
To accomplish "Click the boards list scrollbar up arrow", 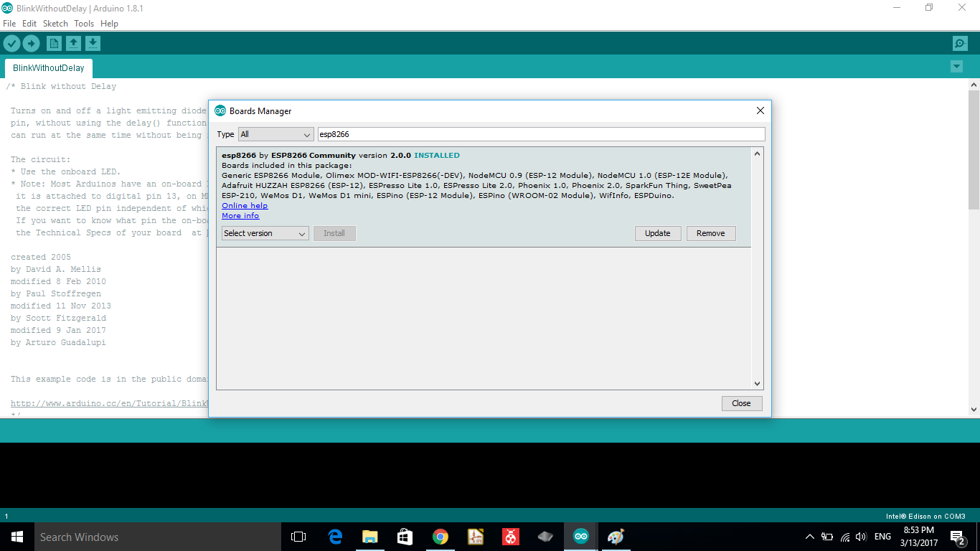I will 758,154.
